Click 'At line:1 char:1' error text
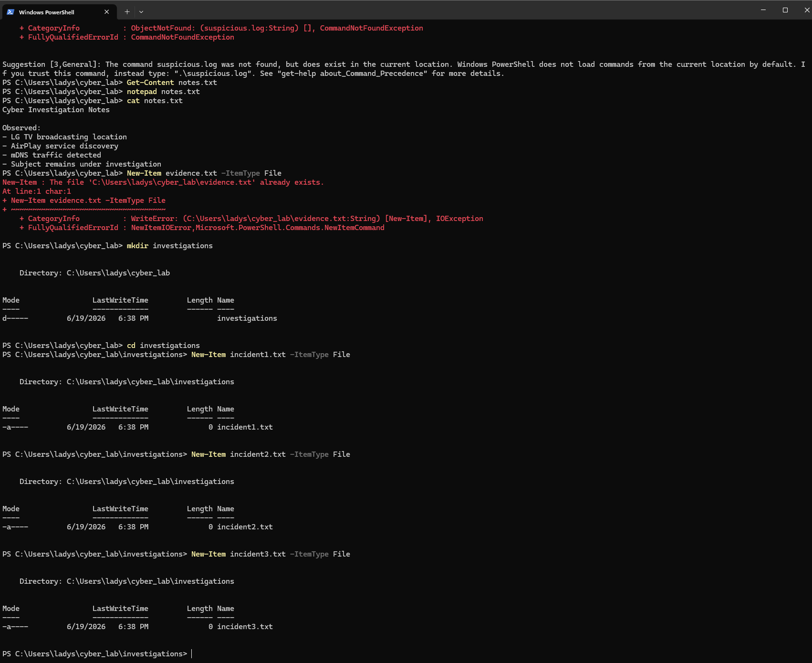812x663 pixels. coord(37,191)
